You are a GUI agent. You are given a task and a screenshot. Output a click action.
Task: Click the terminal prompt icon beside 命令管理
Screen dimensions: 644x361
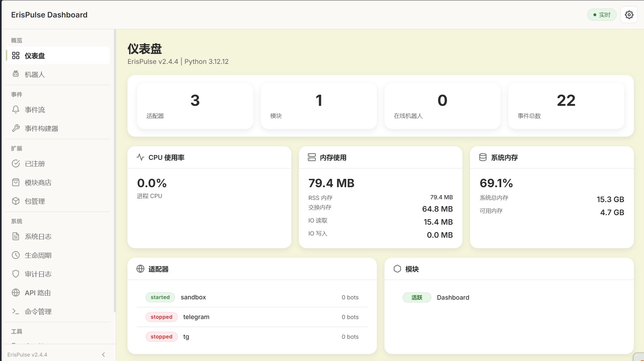click(x=16, y=311)
